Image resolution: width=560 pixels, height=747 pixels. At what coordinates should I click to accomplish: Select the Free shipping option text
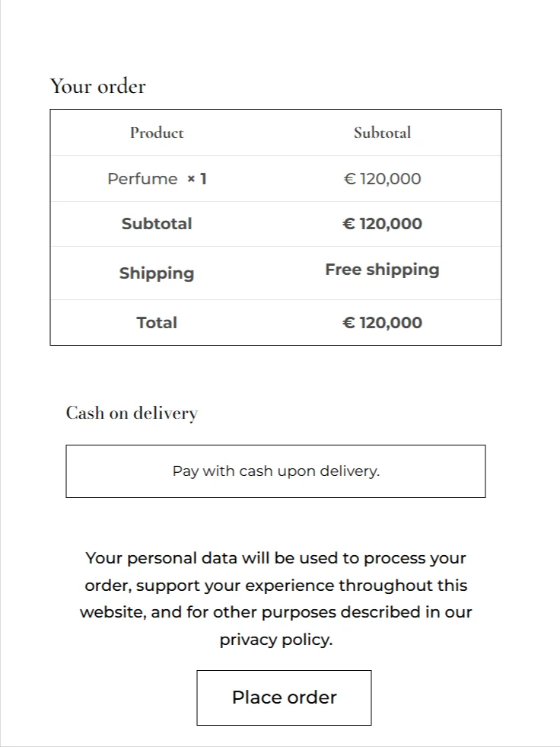click(x=382, y=270)
